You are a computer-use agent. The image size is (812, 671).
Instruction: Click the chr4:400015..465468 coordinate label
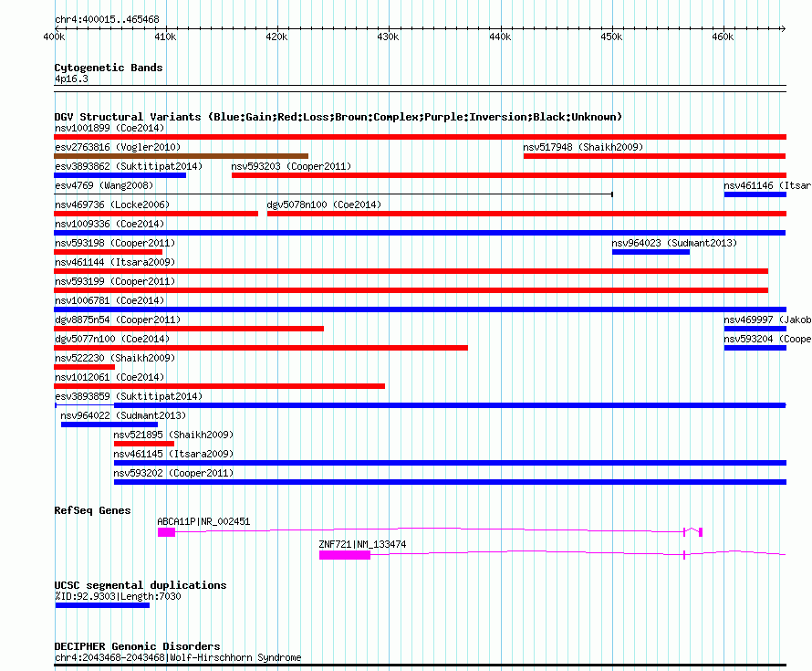[107, 20]
